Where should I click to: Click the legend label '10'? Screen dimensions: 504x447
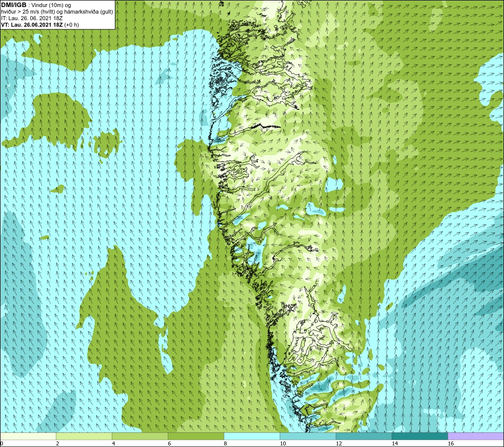(283, 443)
